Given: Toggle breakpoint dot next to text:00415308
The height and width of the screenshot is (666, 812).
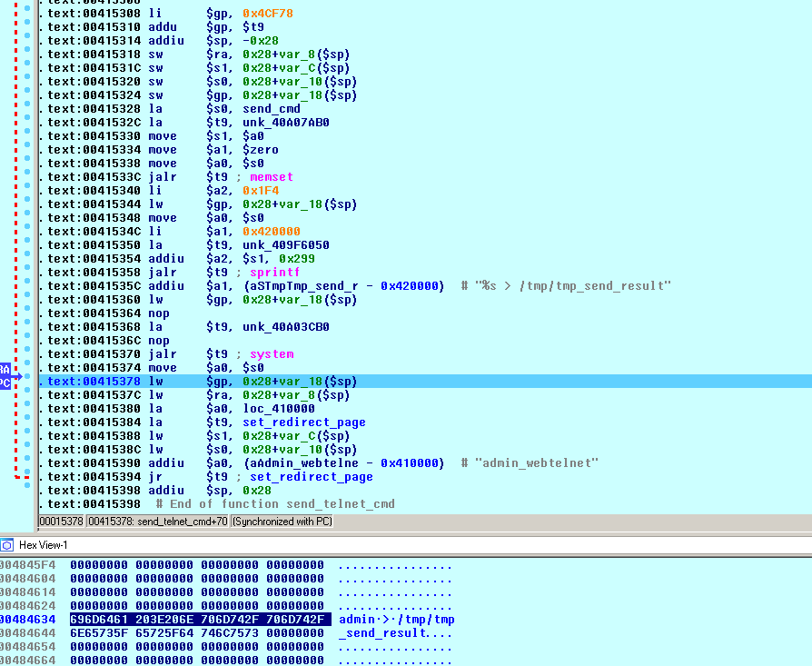Looking at the screenshot, I should point(27,8).
